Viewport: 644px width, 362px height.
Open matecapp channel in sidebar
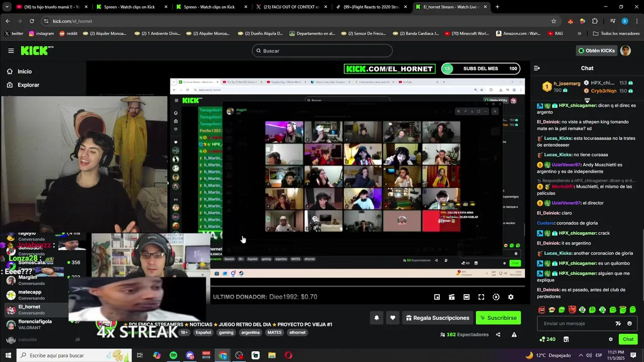35,295
